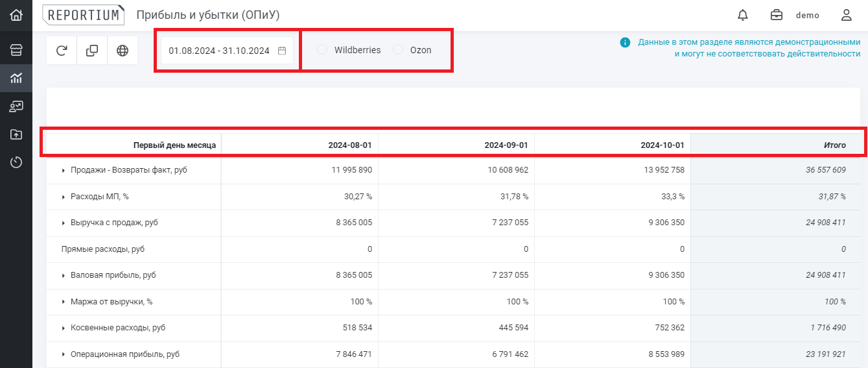Click the globe icon in toolbar
The height and width of the screenshot is (368, 868).
click(x=123, y=51)
